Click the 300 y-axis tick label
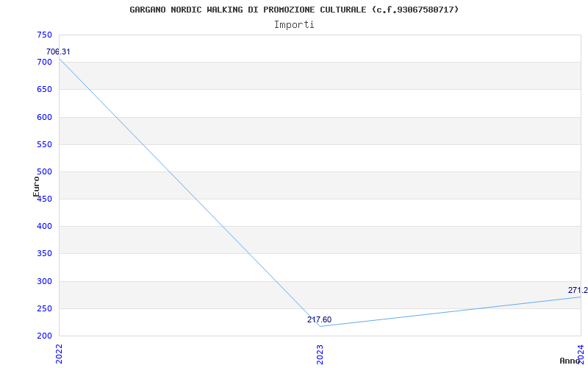The width and height of the screenshot is (588, 368). 44,281
